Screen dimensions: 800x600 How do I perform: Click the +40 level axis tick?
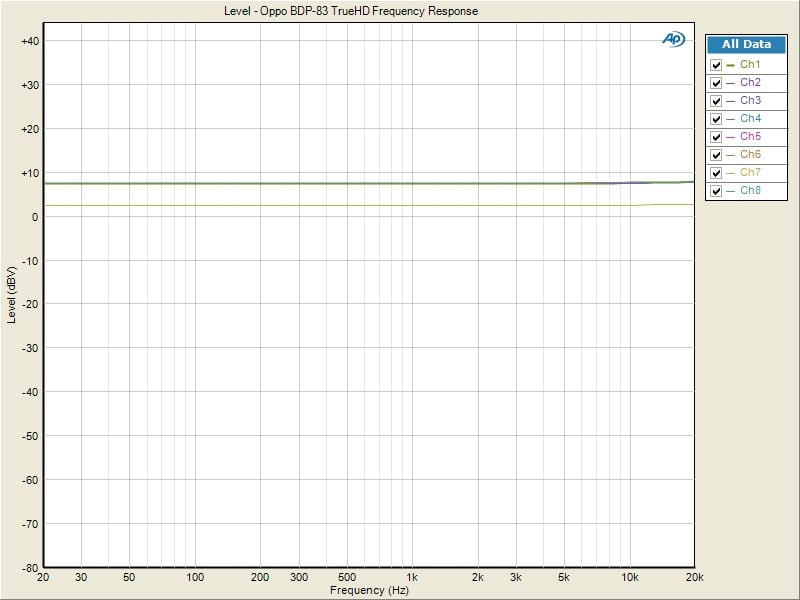[28, 41]
